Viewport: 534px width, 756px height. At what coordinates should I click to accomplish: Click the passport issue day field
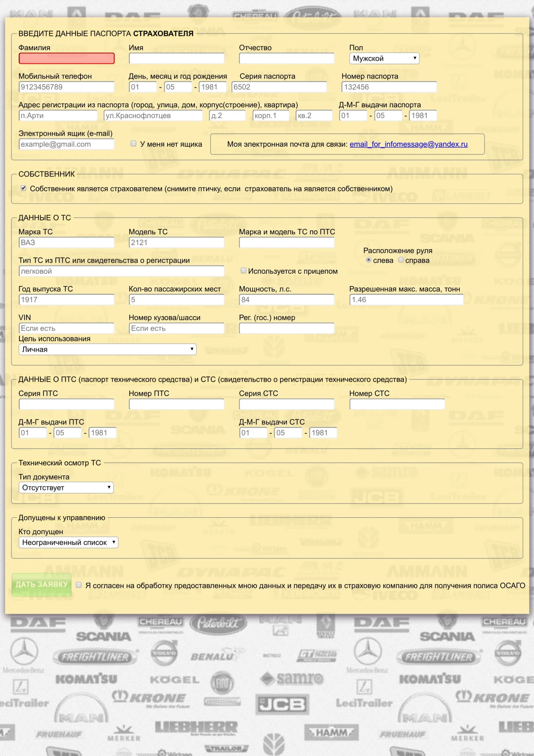pos(353,116)
